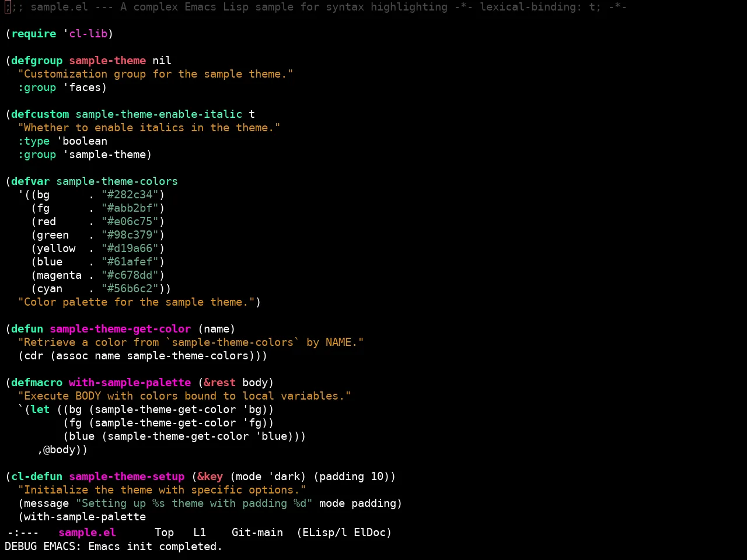Click the color string "#282c34"
This screenshot has width=747, height=560.
click(x=130, y=195)
